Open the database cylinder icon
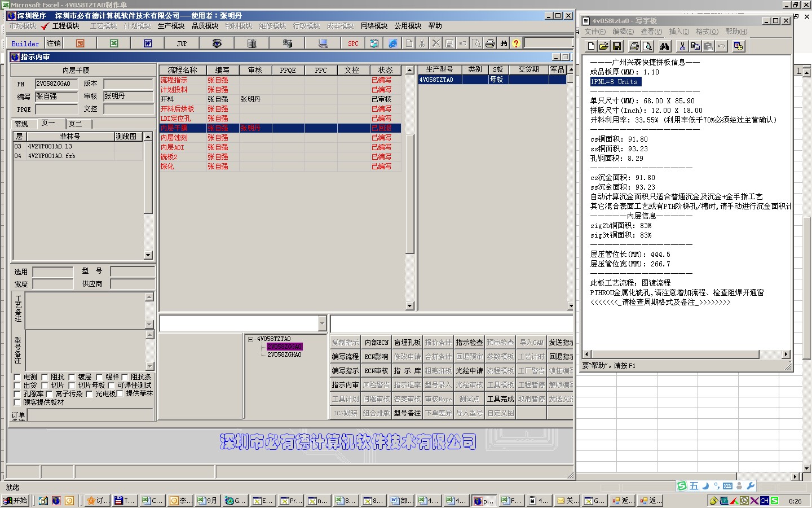The width and height of the screenshot is (812, 508). pyautogui.click(x=251, y=43)
